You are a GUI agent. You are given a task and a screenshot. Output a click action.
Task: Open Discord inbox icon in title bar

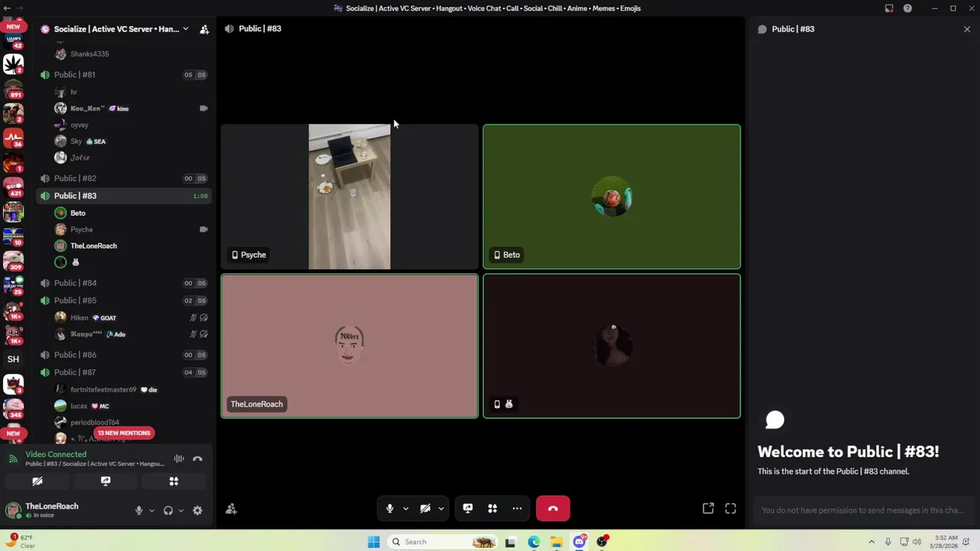point(889,8)
